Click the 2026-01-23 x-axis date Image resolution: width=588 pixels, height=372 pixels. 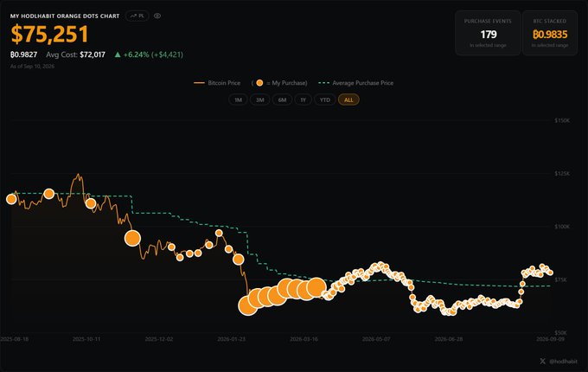(x=232, y=339)
